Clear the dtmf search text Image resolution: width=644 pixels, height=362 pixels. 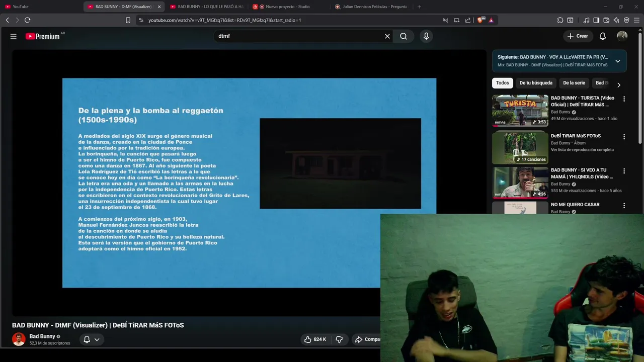point(387,36)
